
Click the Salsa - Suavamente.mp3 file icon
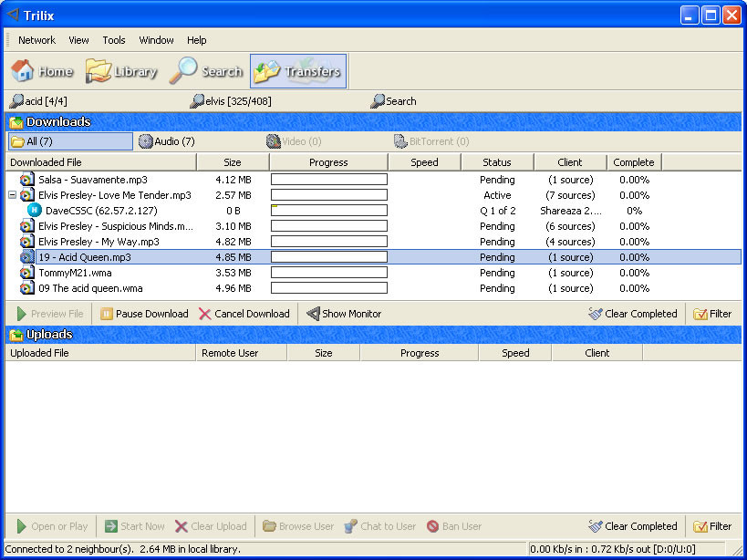coord(27,180)
